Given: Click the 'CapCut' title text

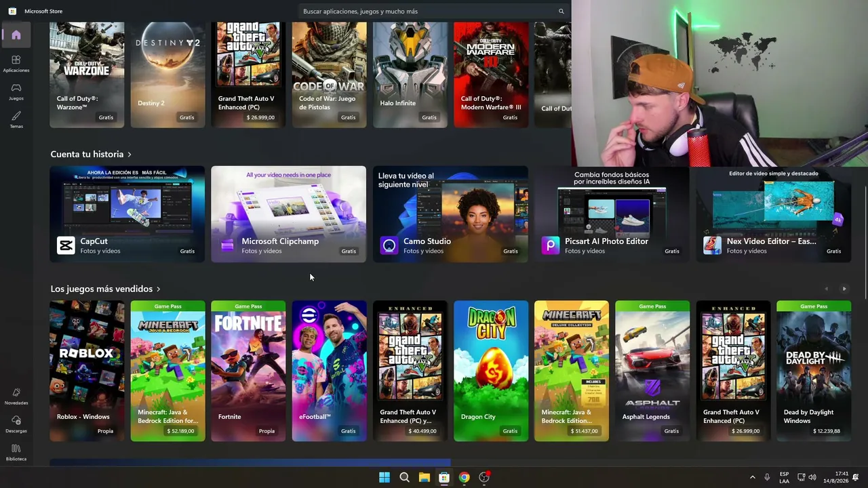Looking at the screenshot, I should 94,241.
